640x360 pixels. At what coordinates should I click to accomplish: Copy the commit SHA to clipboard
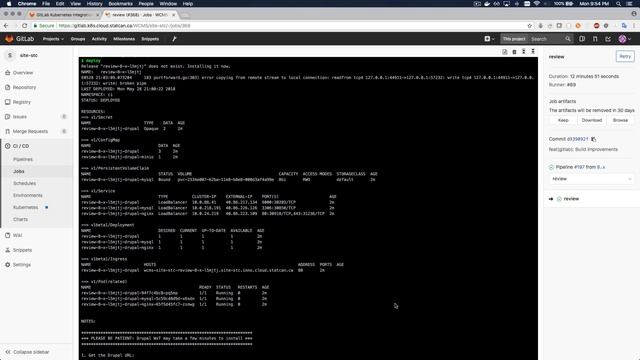point(593,139)
